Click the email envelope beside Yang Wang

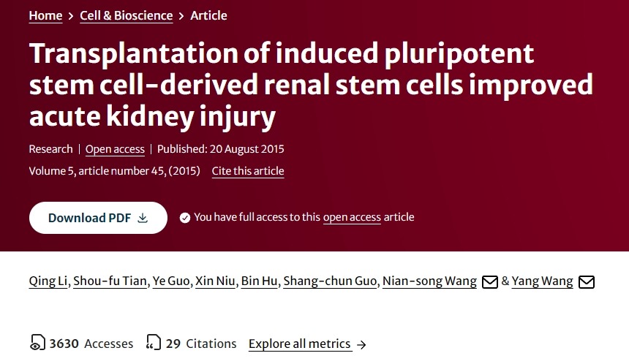(587, 281)
